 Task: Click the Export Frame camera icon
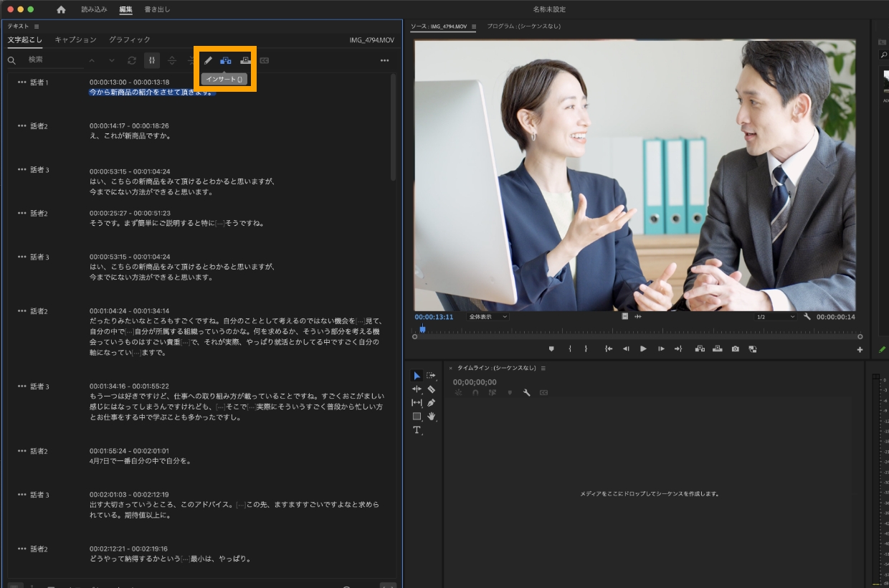coord(736,349)
